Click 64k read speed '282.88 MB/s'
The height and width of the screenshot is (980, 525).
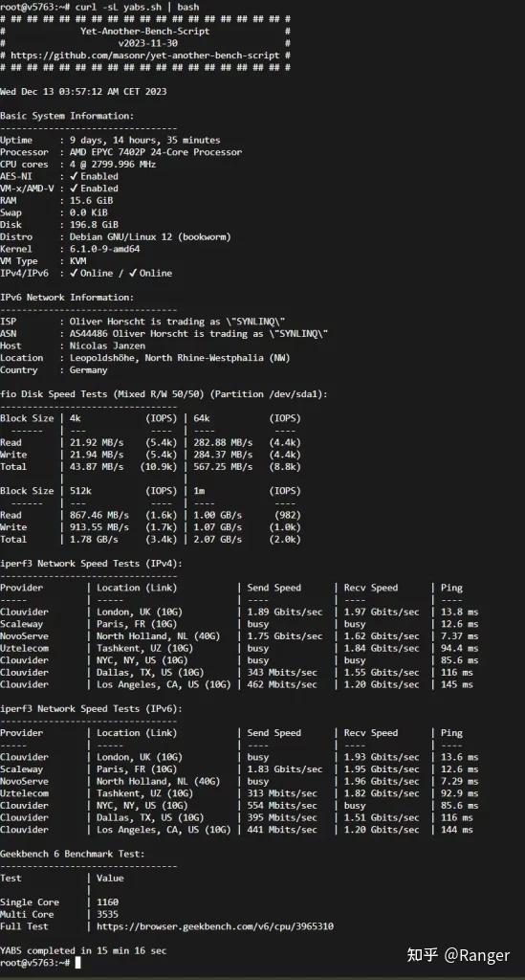pyautogui.click(x=223, y=442)
